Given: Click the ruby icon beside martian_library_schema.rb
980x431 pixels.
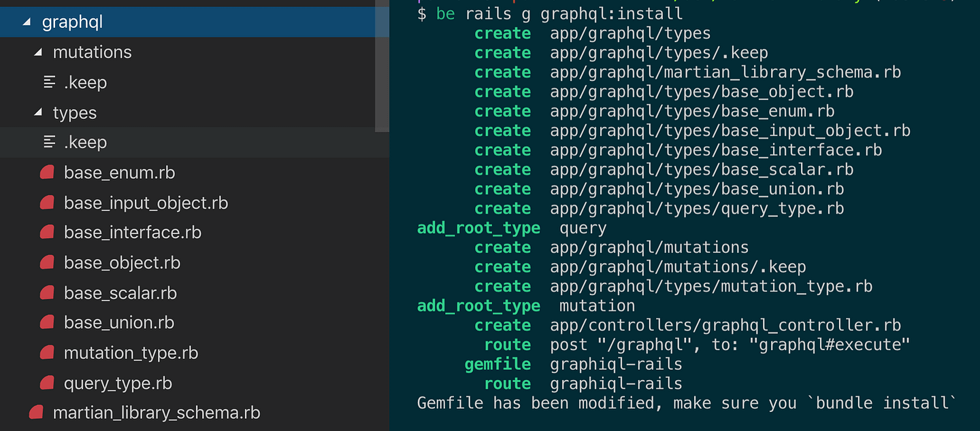Looking at the screenshot, I should coord(37,413).
